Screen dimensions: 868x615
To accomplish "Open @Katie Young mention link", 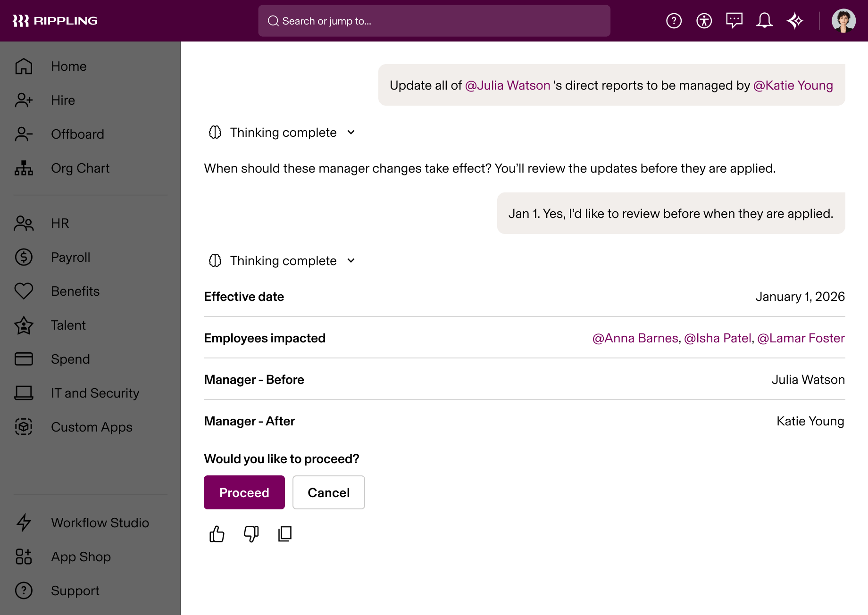I will tap(793, 85).
